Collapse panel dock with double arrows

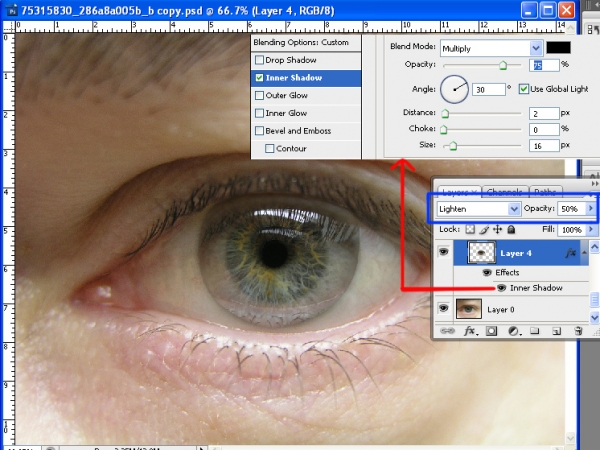tap(595, 184)
